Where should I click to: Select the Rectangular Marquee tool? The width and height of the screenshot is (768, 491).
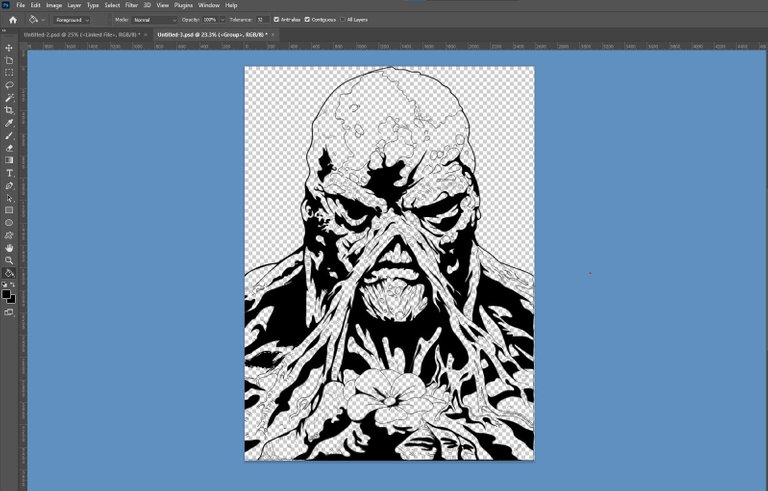9,73
